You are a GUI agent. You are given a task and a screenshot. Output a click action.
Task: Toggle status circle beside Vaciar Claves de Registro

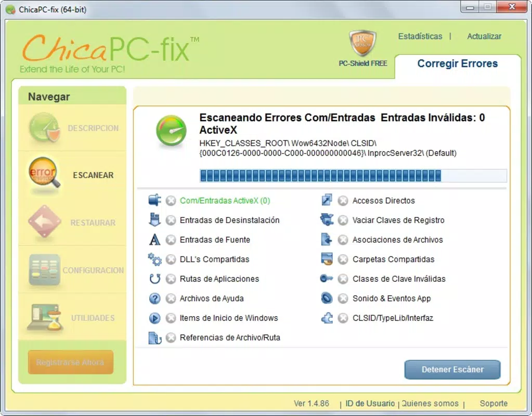tap(343, 220)
